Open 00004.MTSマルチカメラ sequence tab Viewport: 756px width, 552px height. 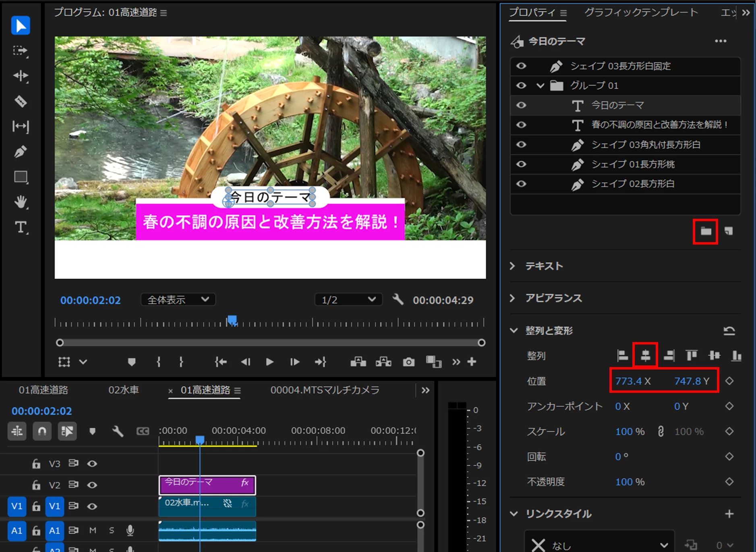click(325, 390)
